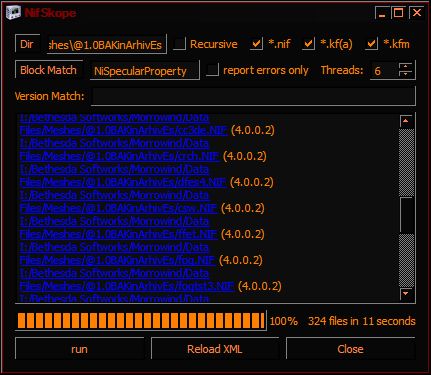Toggle the *.kf(a) file filter
Screen dimensions: 431x375
[x=308, y=44]
